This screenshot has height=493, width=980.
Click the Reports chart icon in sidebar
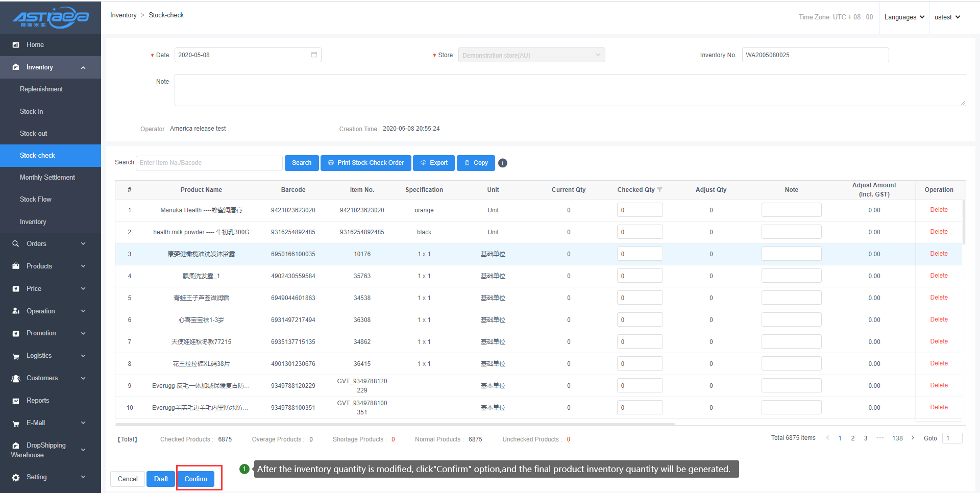16,401
